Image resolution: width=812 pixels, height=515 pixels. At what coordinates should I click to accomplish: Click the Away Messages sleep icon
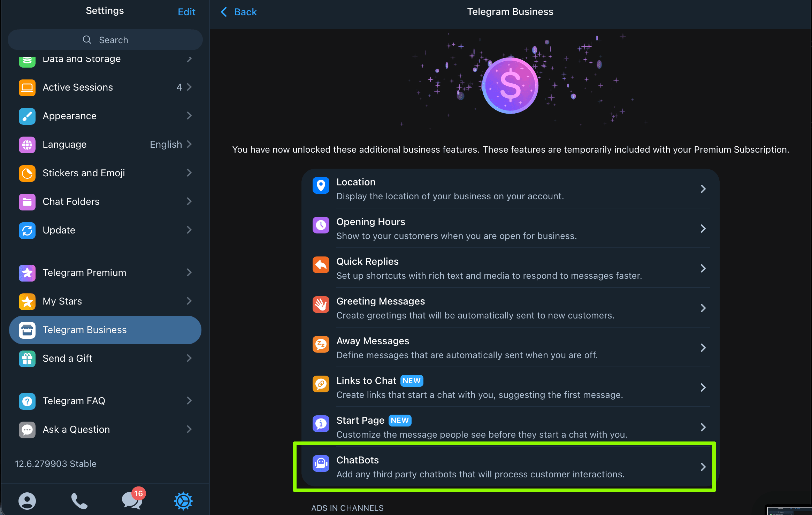[321, 344]
